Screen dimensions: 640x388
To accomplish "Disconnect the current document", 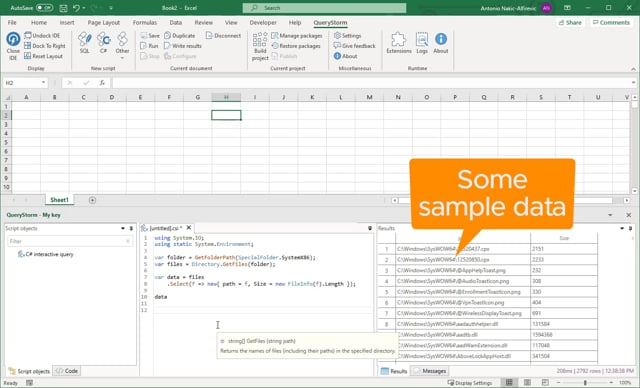I will [x=223, y=35].
